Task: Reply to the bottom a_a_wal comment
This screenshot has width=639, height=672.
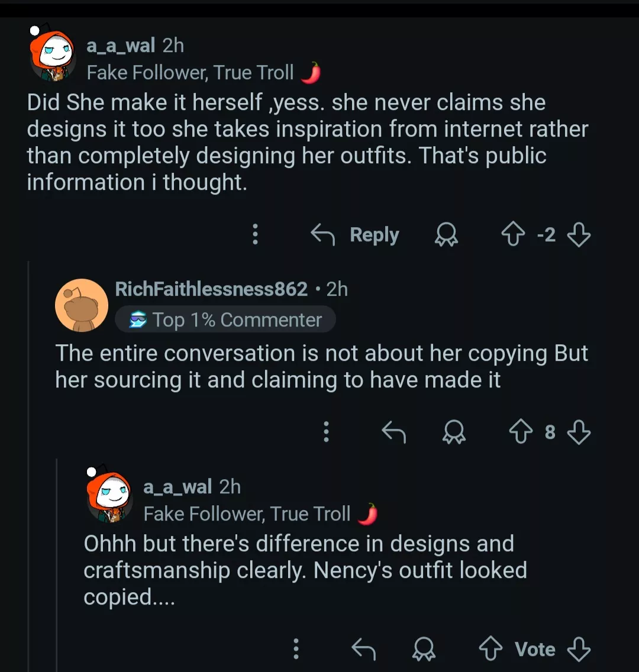Action: click(364, 648)
